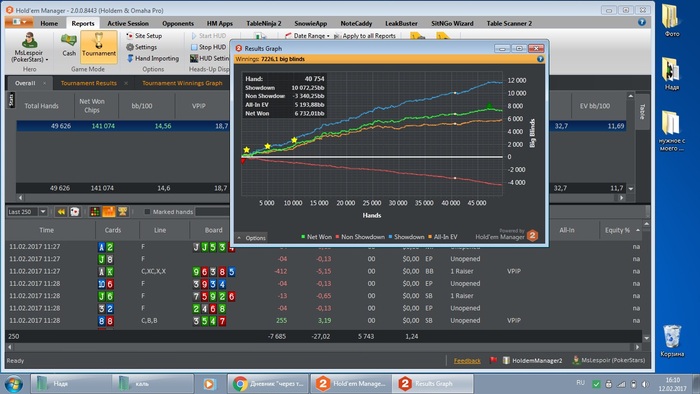Open the Opponents ribbon tab
This screenshot has width=700, height=394.
click(178, 23)
